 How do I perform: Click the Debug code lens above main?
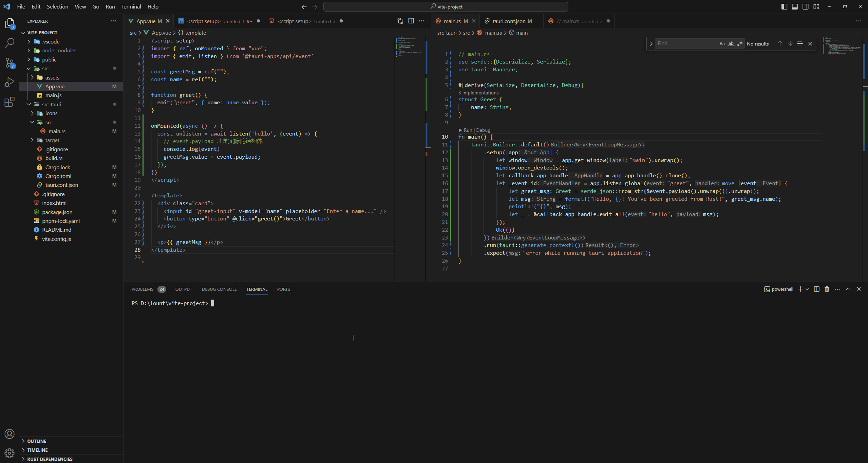point(483,130)
